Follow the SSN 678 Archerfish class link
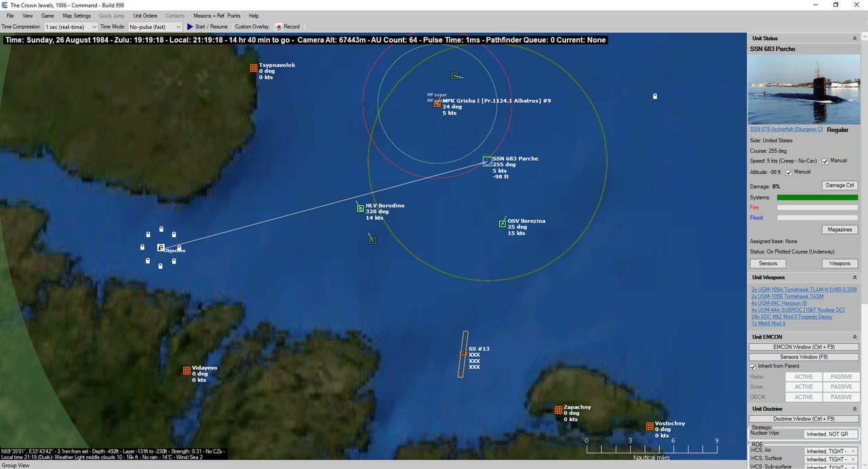 pyautogui.click(x=785, y=129)
